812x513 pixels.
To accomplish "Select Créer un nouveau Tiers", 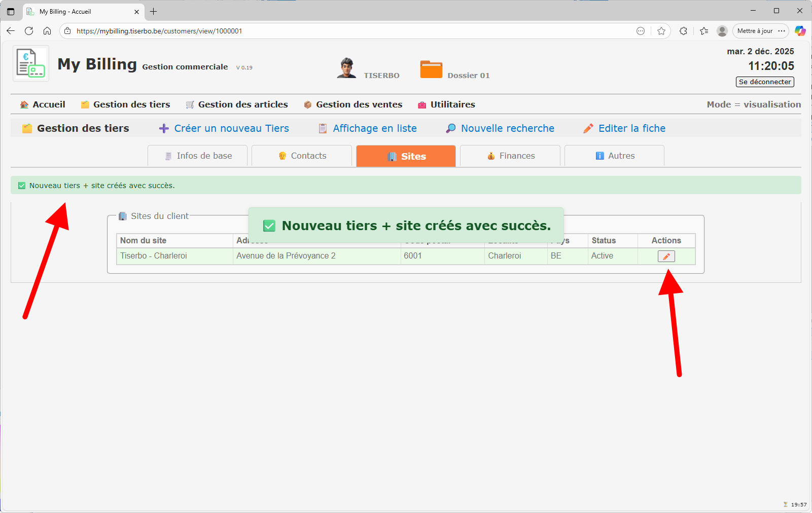I will coord(231,128).
